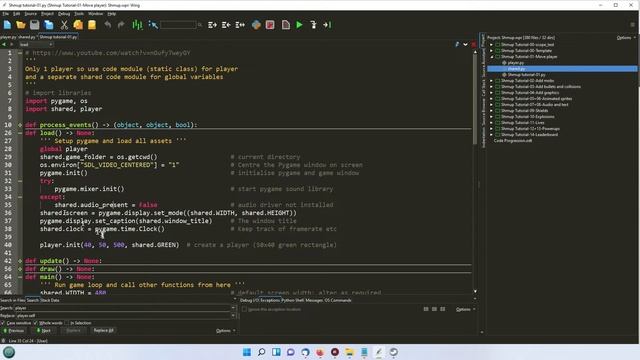
Task: Expand Shmup Tutorial-00-scope_test folder
Action: 491,44
